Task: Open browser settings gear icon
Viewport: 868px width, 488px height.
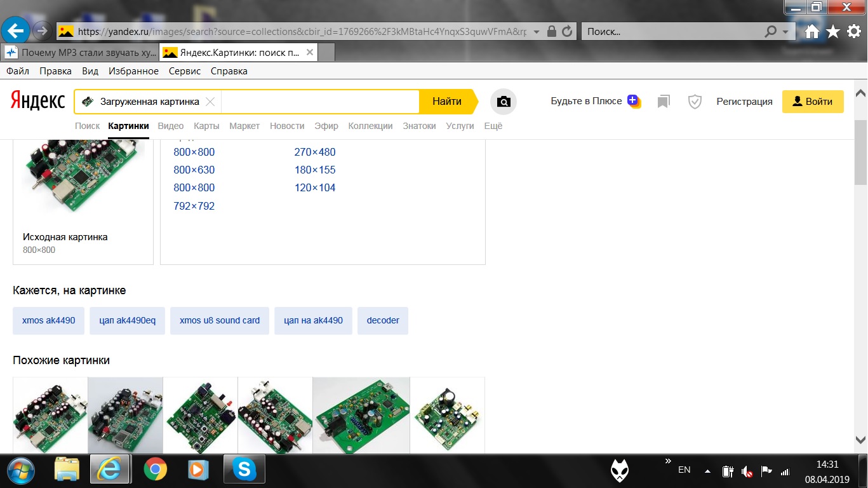Action: (x=854, y=31)
